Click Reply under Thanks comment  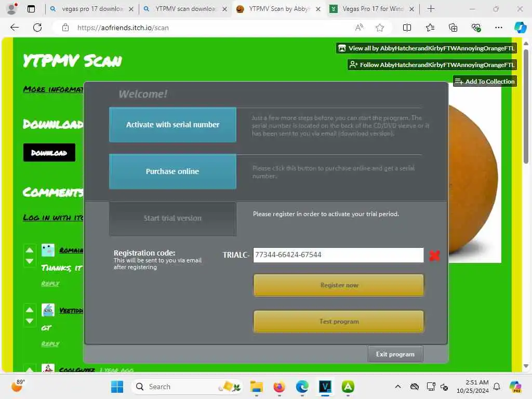50,283
